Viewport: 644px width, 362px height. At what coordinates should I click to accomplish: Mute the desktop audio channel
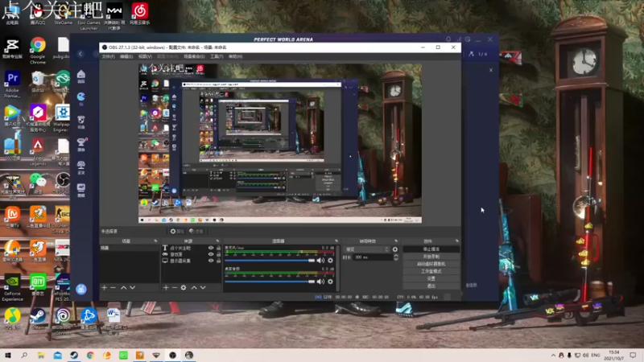pos(320,282)
